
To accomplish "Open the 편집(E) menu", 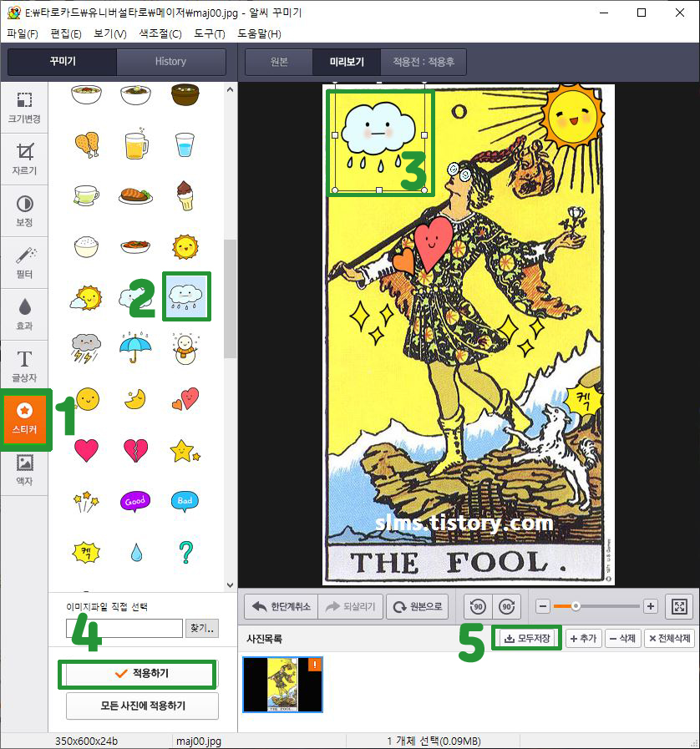I will coord(66,34).
